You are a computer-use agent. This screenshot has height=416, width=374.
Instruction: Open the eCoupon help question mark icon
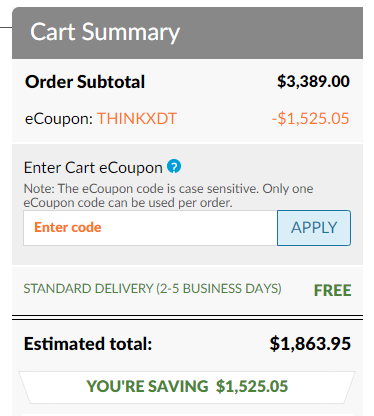coord(174,166)
